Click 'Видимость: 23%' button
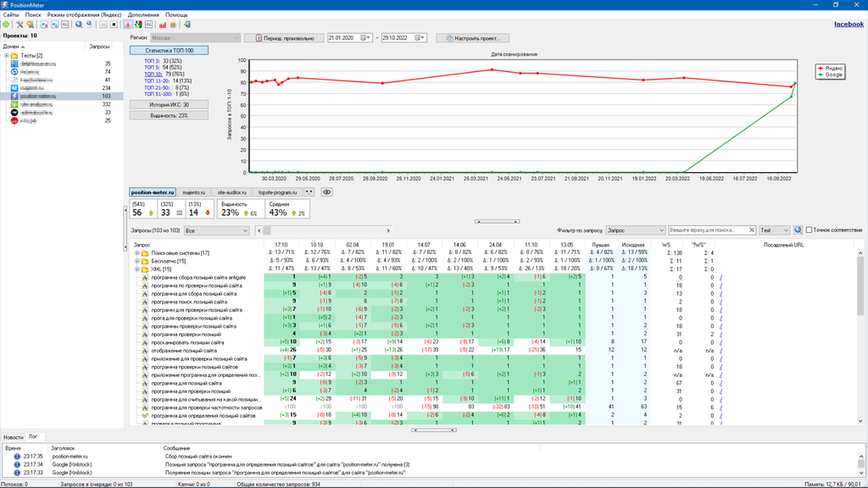868x488 pixels. [x=170, y=115]
